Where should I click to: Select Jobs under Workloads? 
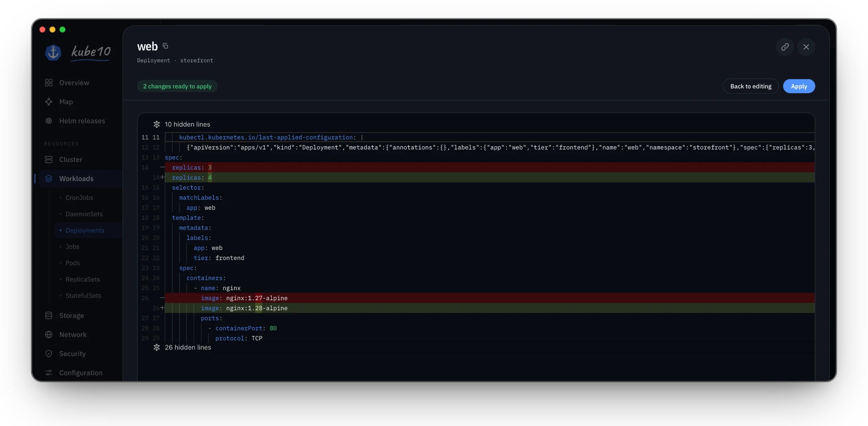tap(72, 247)
